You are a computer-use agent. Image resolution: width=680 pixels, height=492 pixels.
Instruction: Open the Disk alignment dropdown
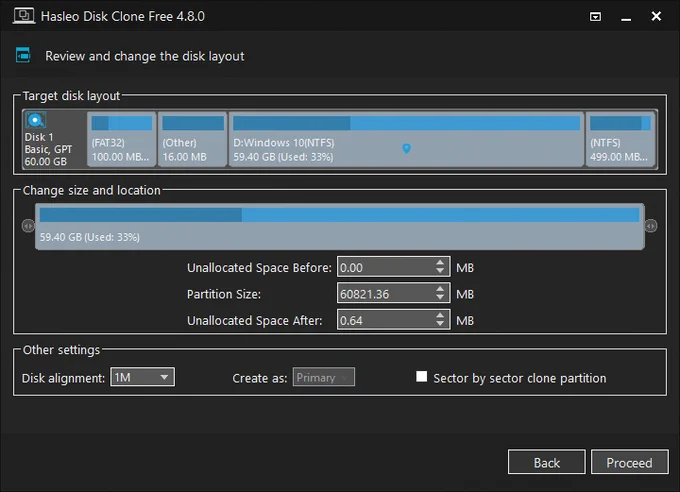pos(142,377)
